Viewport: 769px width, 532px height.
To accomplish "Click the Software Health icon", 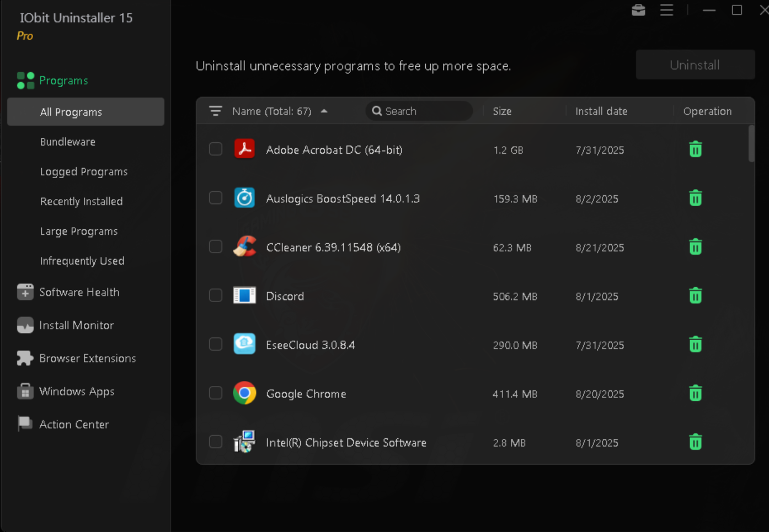I will click(25, 292).
